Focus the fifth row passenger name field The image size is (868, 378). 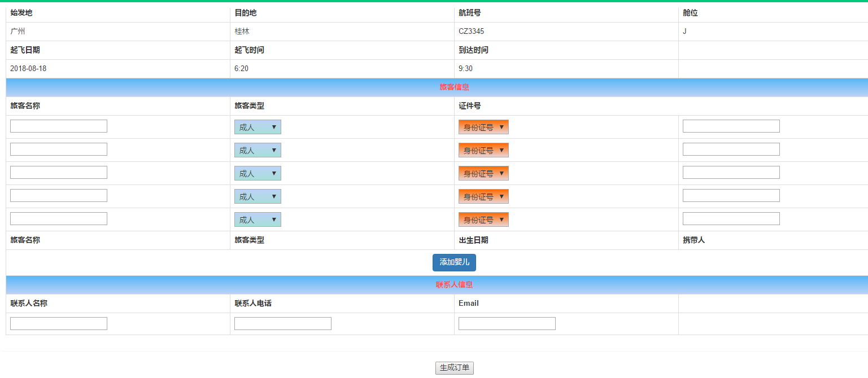pyautogui.click(x=59, y=218)
